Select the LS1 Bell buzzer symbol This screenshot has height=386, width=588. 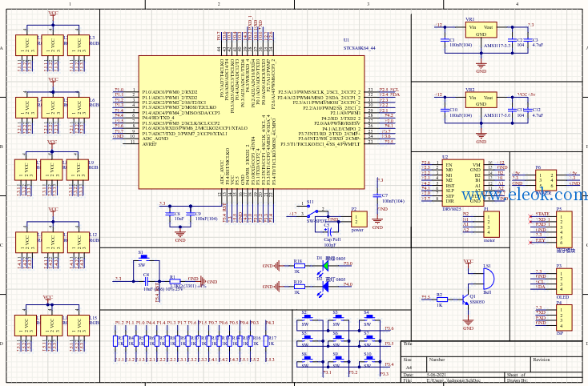(487, 279)
